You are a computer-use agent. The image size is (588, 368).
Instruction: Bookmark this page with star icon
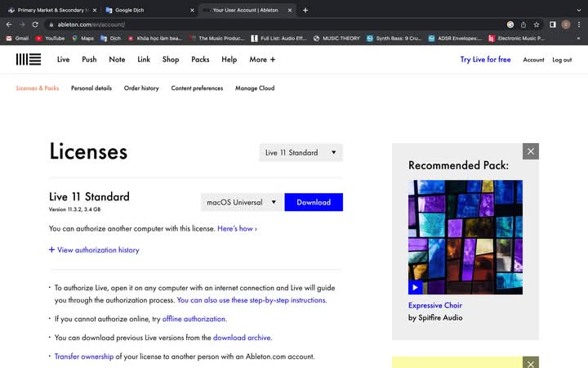(x=537, y=25)
